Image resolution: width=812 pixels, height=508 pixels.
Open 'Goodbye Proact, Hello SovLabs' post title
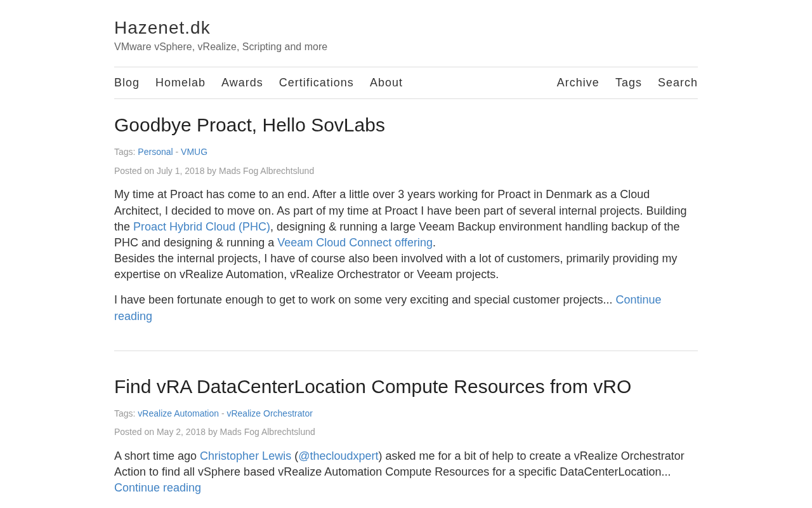(249, 125)
